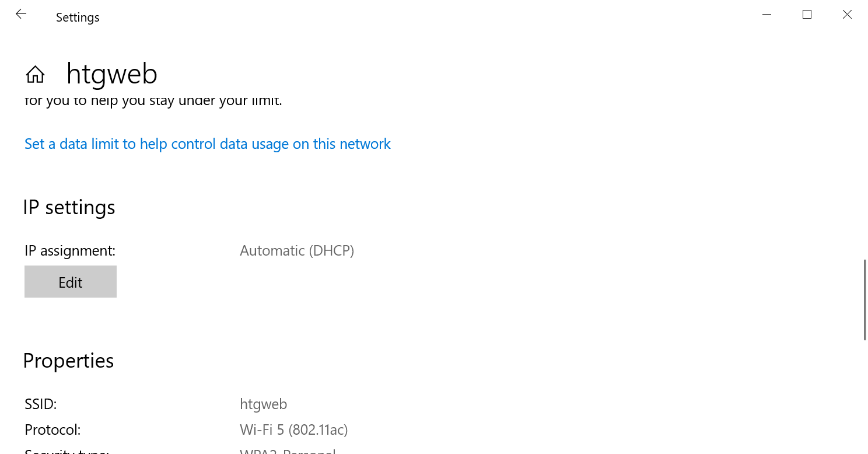This screenshot has width=868, height=454.
Task: Open the data limit link for this network
Action: 207,144
